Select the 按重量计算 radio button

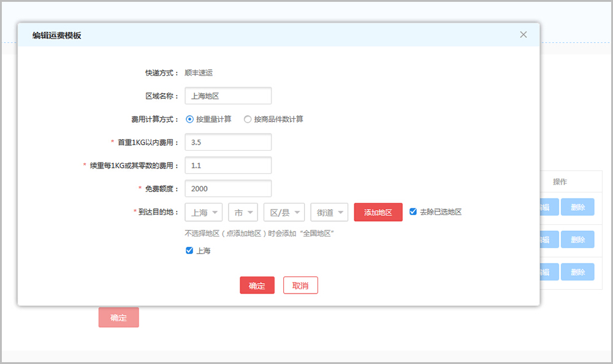coord(189,119)
